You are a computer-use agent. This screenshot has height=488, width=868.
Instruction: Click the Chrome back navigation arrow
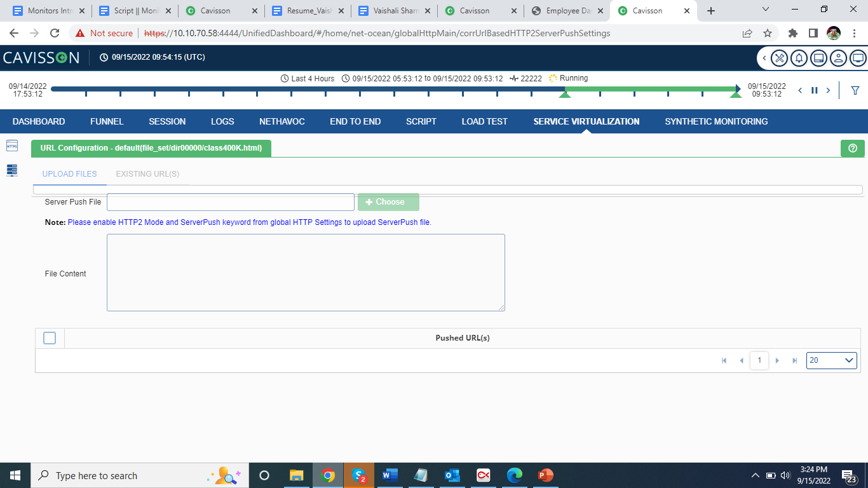(14, 33)
